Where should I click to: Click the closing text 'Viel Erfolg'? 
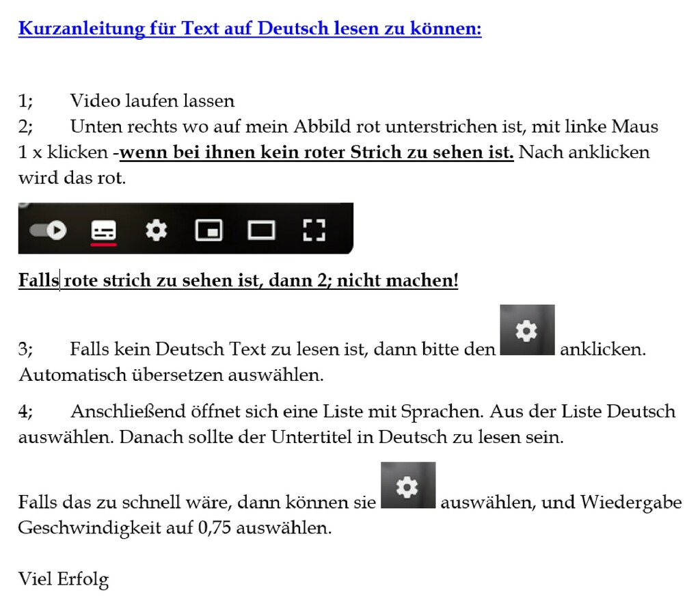(x=64, y=579)
